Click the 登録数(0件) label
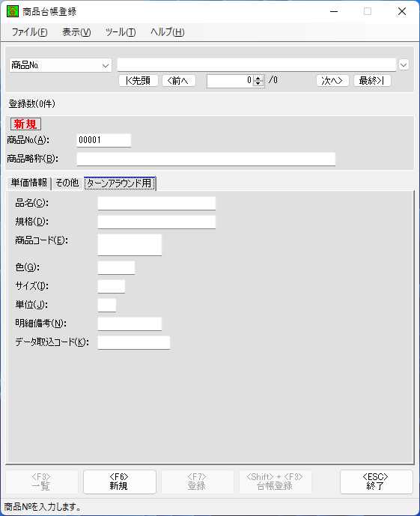Screen dimensions: 420x516 (x=32, y=104)
